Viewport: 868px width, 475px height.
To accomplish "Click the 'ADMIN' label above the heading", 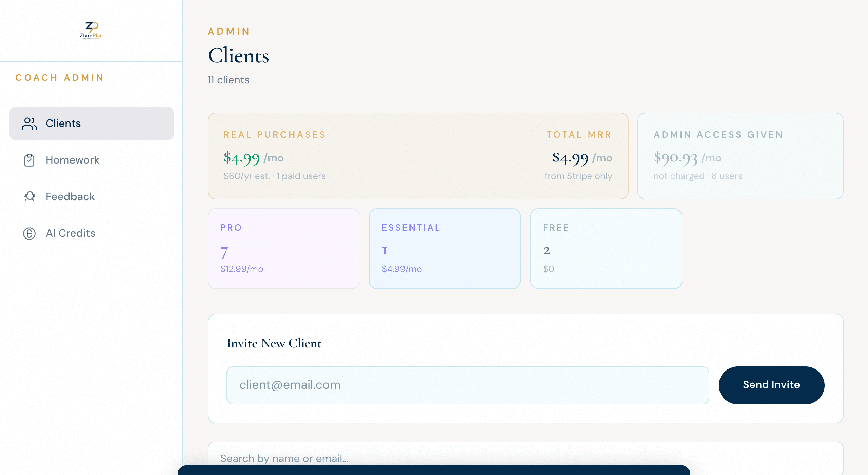I will click(229, 31).
